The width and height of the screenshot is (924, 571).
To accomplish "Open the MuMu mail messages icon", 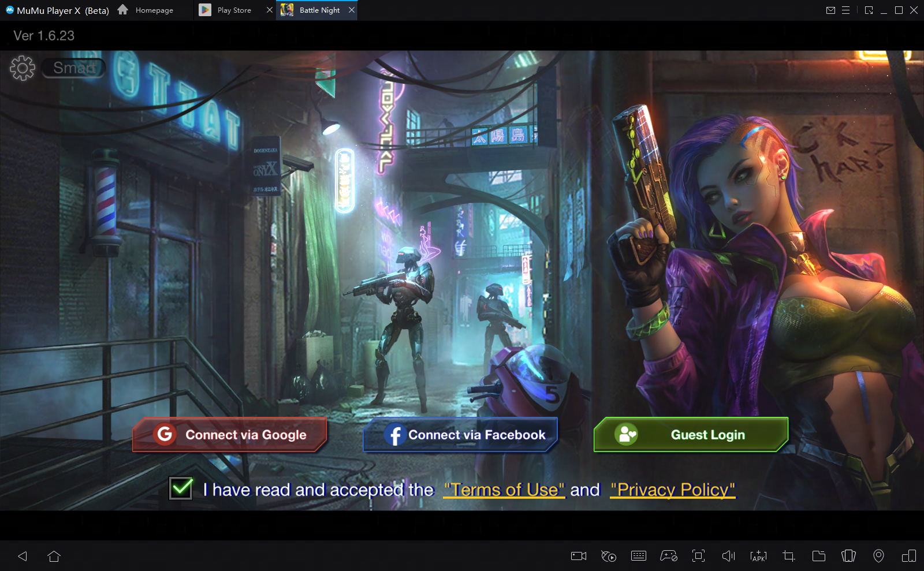I will click(830, 10).
